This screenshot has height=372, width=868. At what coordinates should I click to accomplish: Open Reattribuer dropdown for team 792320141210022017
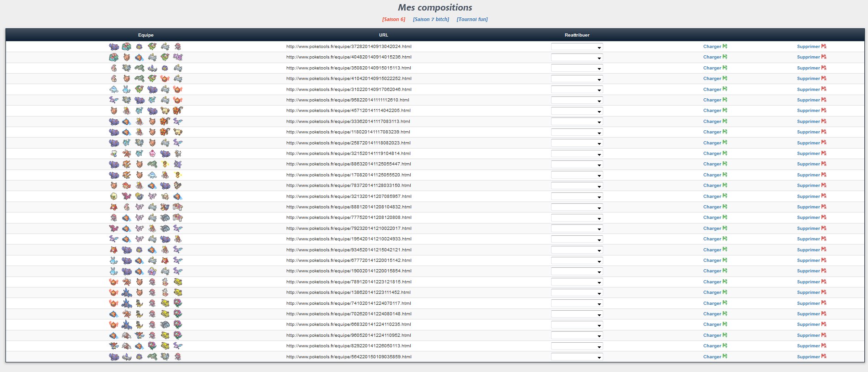pyautogui.click(x=577, y=229)
